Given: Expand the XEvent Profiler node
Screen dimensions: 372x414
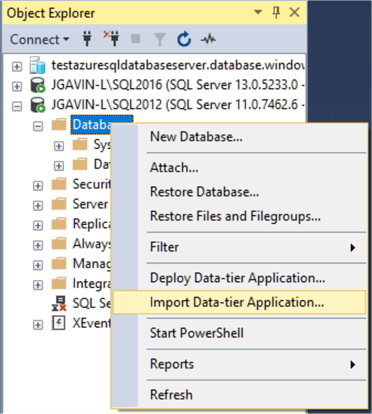Looking at the screenshot, I should tap(38, 325).
